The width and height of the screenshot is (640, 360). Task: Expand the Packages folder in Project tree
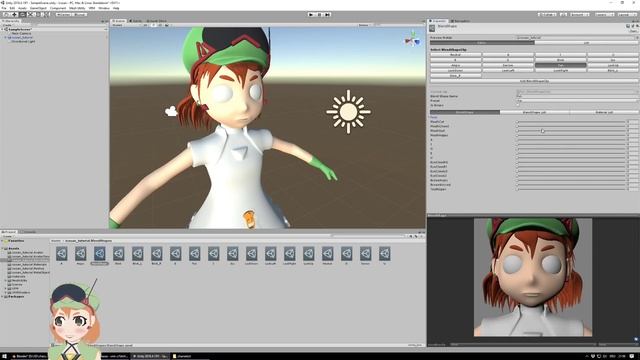[x=2, y=297]
